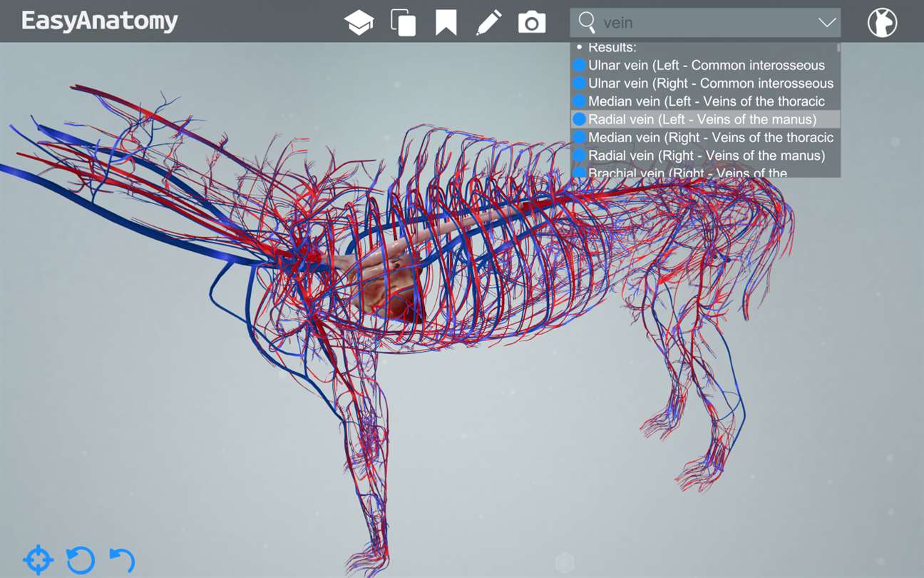Select Ulnar vein Right result

click(x=705, y=83)
